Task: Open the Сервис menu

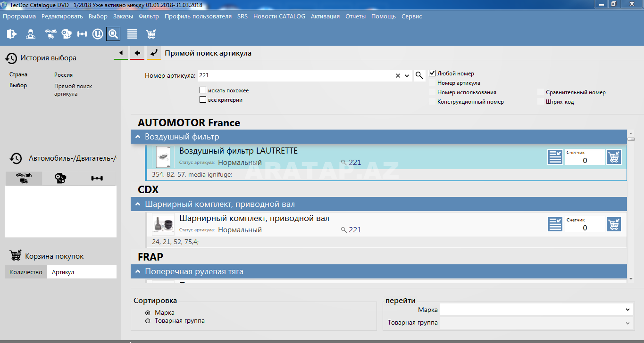Action: [x=412, y=16]
